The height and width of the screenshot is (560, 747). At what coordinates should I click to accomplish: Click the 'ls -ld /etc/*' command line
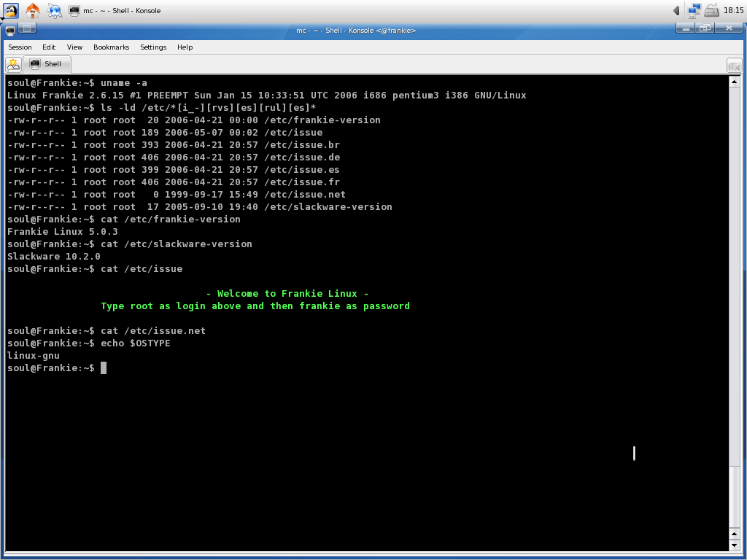(x=208, y=108)
